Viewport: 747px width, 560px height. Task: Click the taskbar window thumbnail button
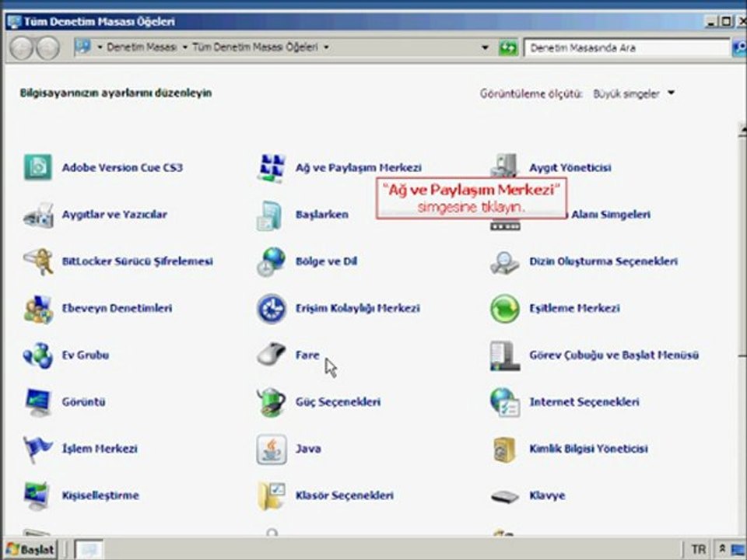(x=89, y=549)
